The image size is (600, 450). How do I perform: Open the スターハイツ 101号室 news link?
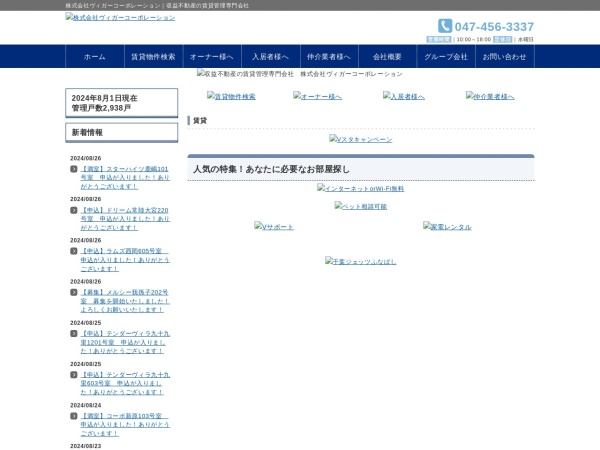[x=125, y=178]
